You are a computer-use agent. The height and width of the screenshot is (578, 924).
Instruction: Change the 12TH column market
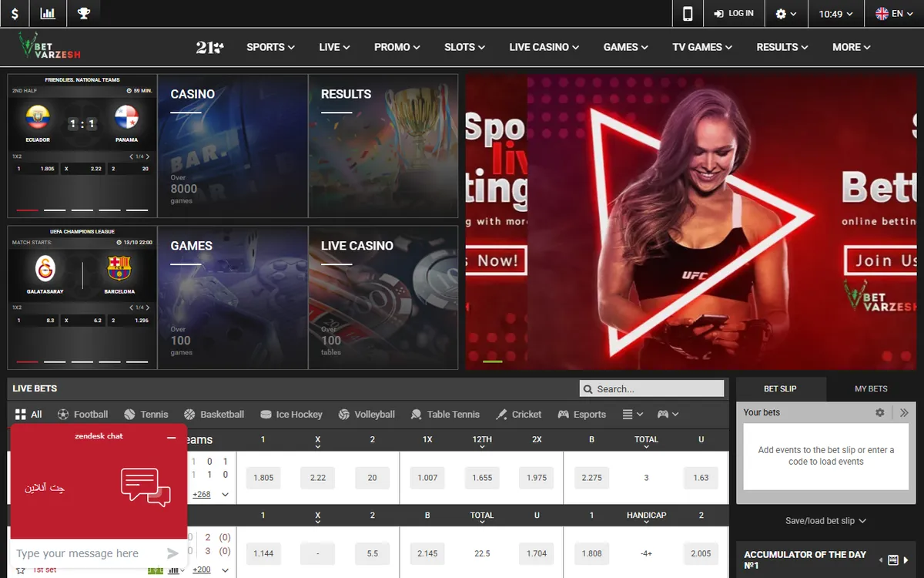[x=482, y=442]
